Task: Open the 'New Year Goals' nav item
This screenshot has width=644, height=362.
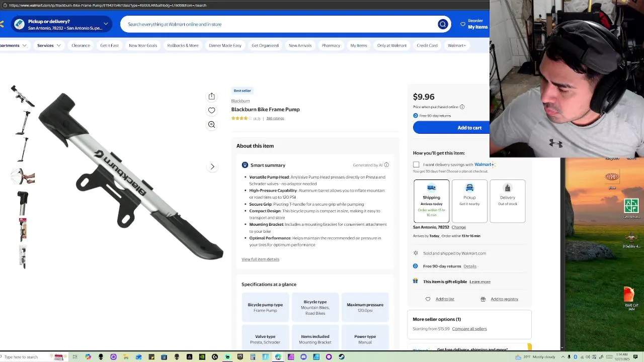Action: click(143, 45)
